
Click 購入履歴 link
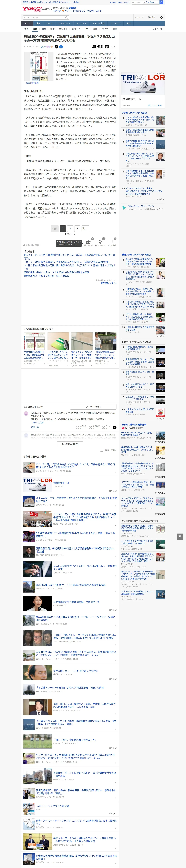click(x=152, y=18)
